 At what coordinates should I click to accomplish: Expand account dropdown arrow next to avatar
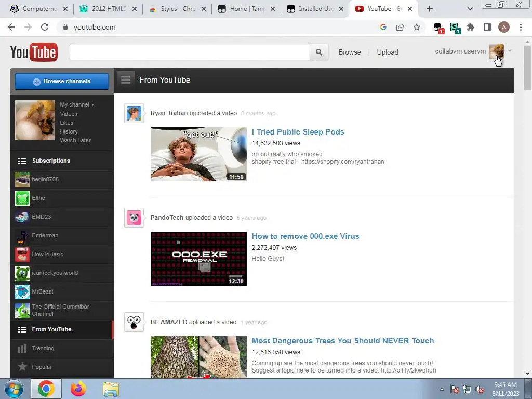pos(510,51)
